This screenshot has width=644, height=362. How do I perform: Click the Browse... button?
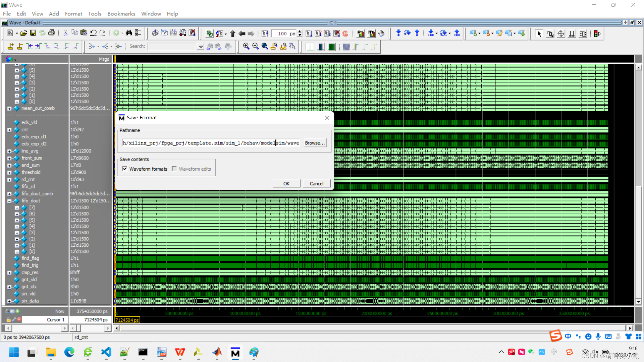(315, 143)
